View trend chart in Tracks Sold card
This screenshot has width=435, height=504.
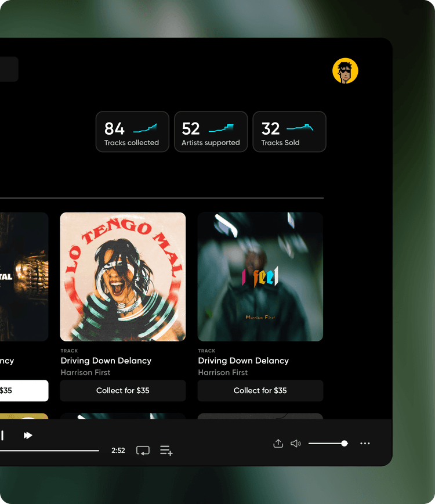click(300, 127)
